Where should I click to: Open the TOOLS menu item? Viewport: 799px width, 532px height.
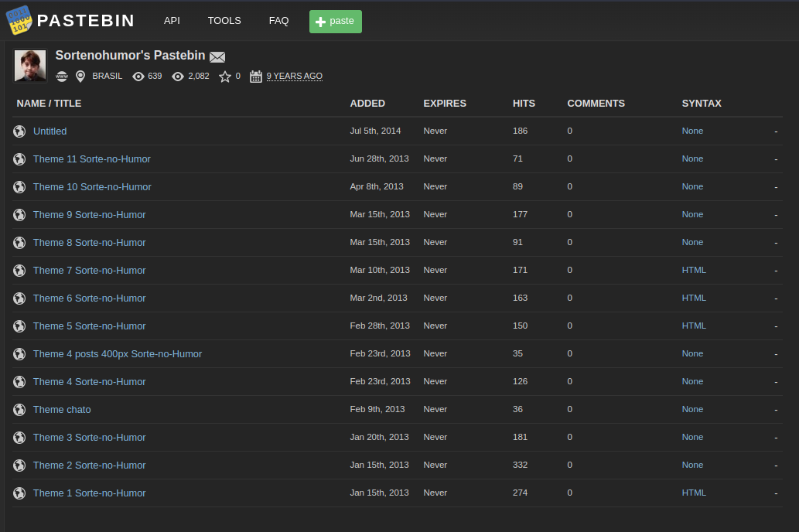[x=224, y=21]
